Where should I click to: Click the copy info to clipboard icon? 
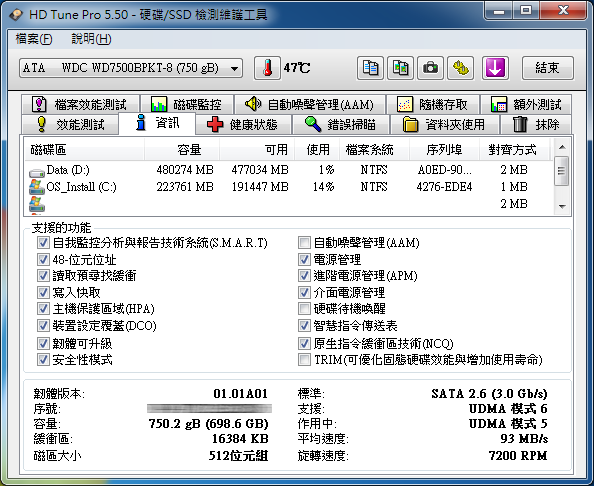[370, 68]
